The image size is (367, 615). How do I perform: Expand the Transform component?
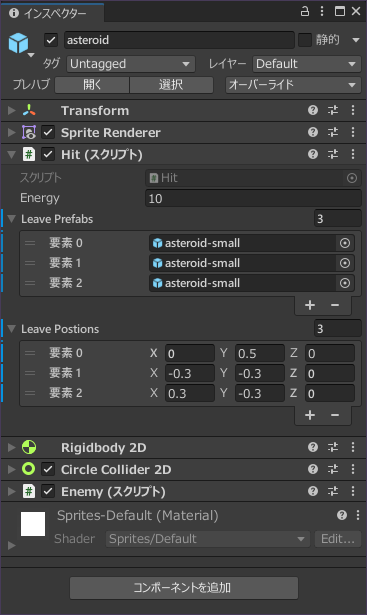point(12,111)
